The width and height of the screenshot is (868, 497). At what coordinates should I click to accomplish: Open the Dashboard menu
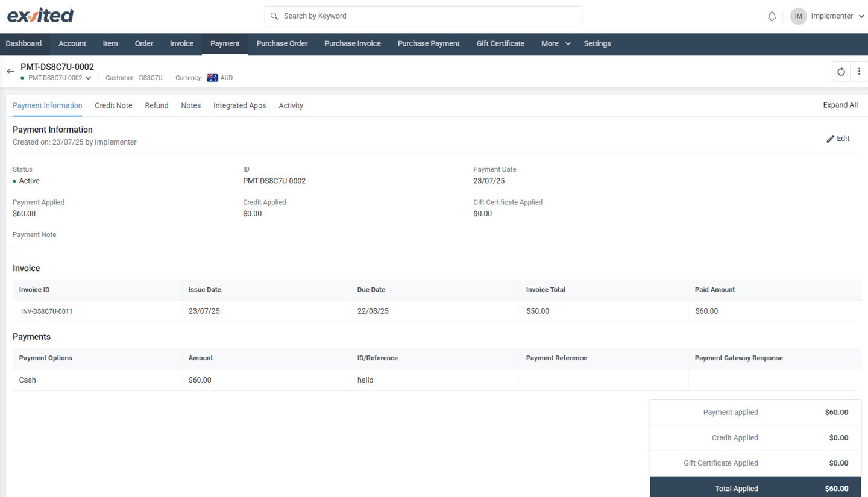[x=24, y=43]
